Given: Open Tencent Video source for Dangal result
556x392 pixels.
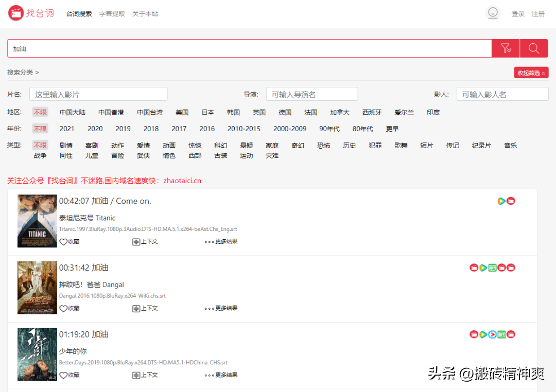Looking at the screenshot, I should click(x=483, y=268).
